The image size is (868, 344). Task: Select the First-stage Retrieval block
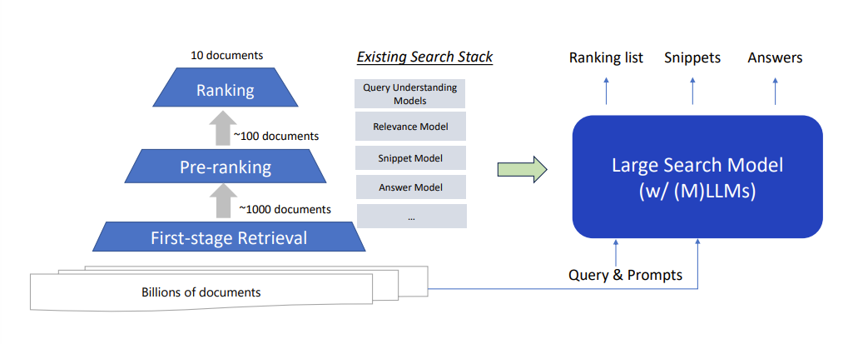(x=229, y=238)
